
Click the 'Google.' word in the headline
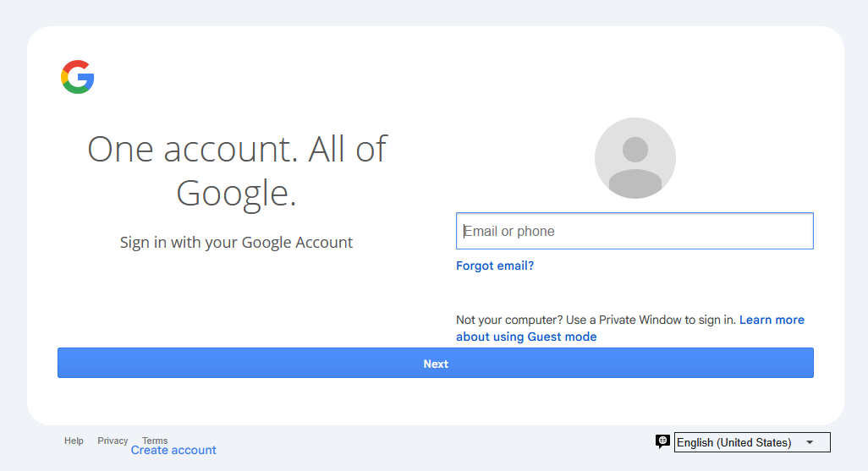coord(236,193)
